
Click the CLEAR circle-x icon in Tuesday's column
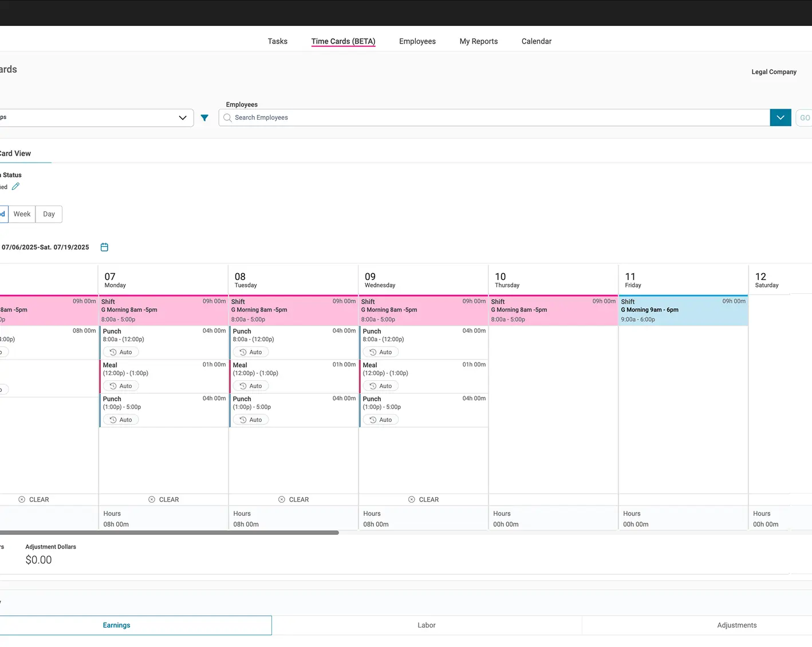tap(282, 499)
